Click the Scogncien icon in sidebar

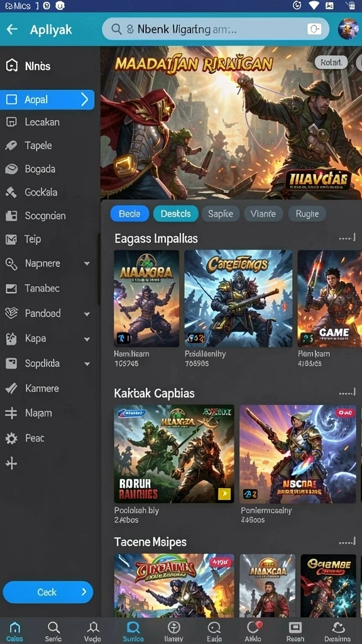tap(11, 216)
